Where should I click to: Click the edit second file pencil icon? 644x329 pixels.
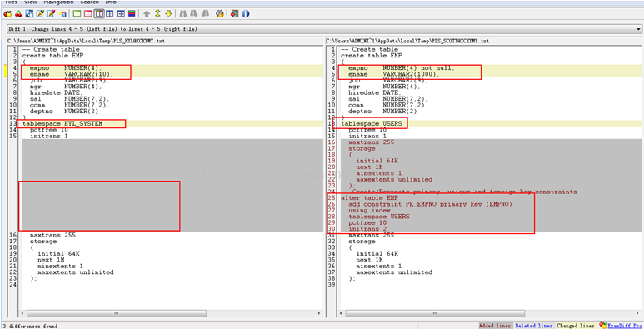click(x=52, y=14)
